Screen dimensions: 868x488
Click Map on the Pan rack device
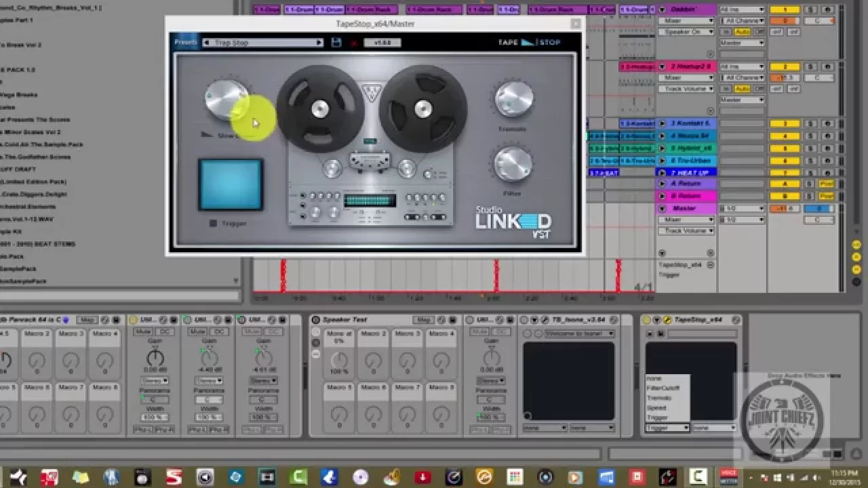(x=86, y=320)
